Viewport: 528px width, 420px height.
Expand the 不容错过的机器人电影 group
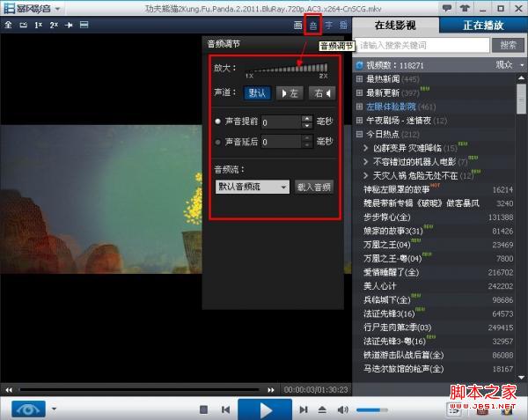366,162
